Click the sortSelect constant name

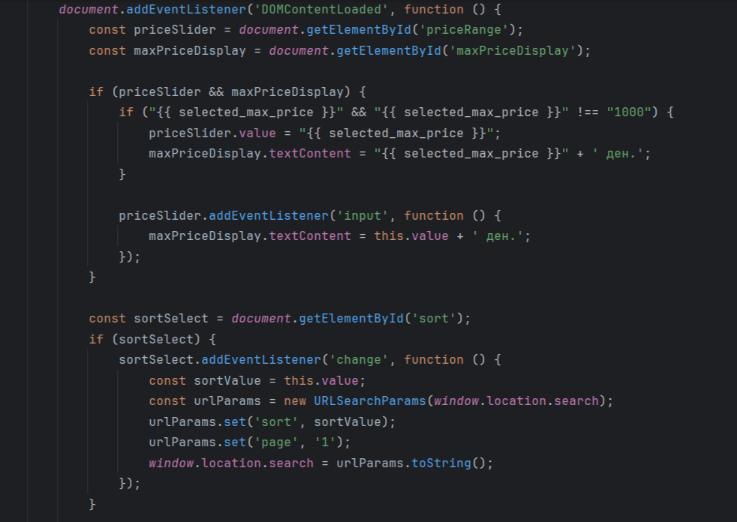click(x=171, y=319)
